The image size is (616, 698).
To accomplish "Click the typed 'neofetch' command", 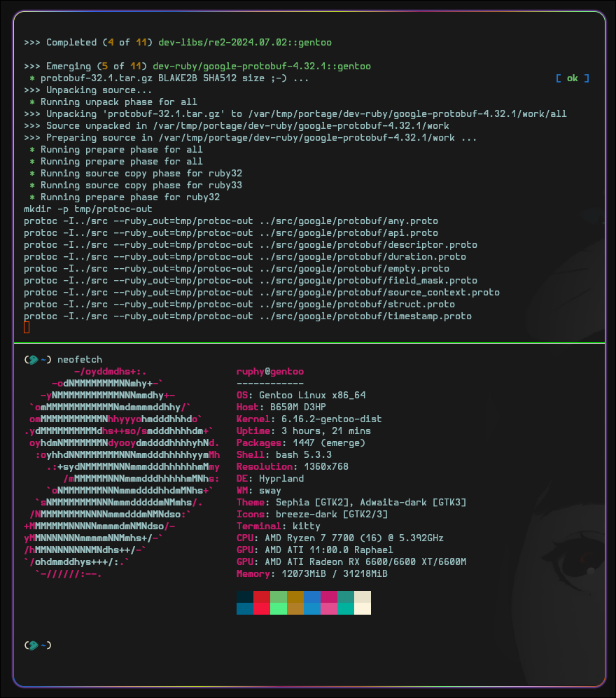I will pos(80,360).
